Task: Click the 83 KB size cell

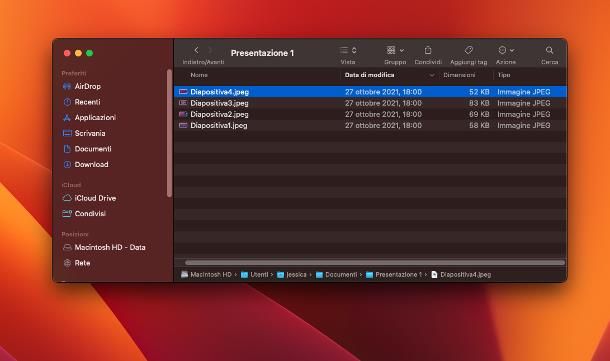Action: click(479, 103)
